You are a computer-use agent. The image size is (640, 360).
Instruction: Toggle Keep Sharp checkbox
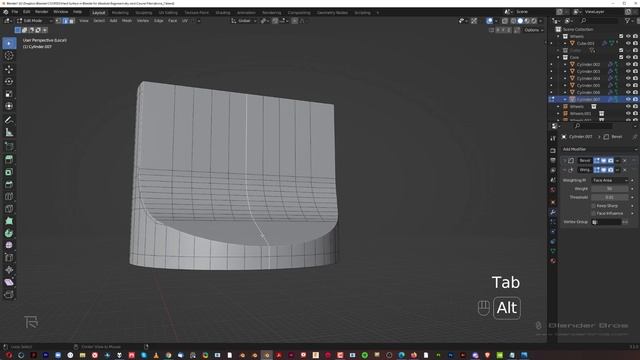click(x=593, y=206)
